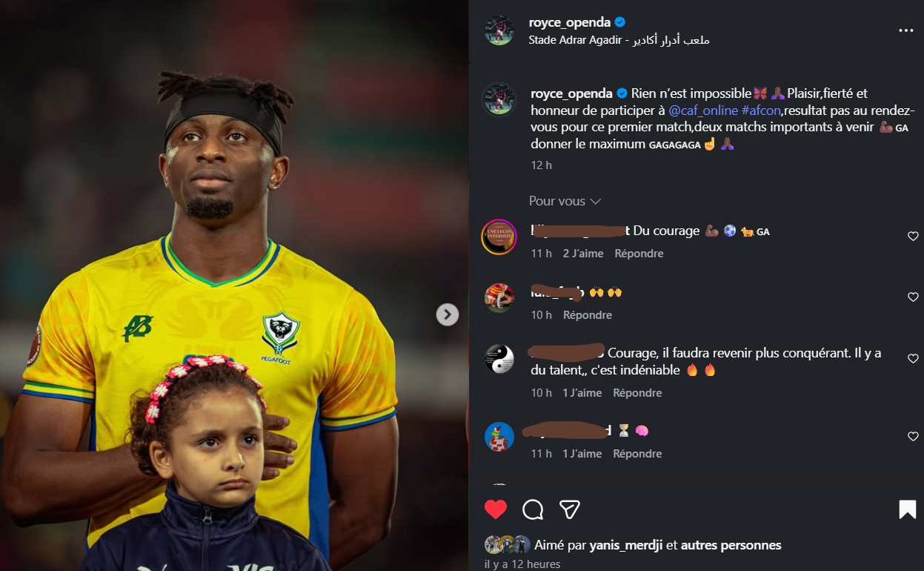Like the raised hands emoji comment
Image resolution: width=924 pixels, height=571 pixels.
pos(913,297)
